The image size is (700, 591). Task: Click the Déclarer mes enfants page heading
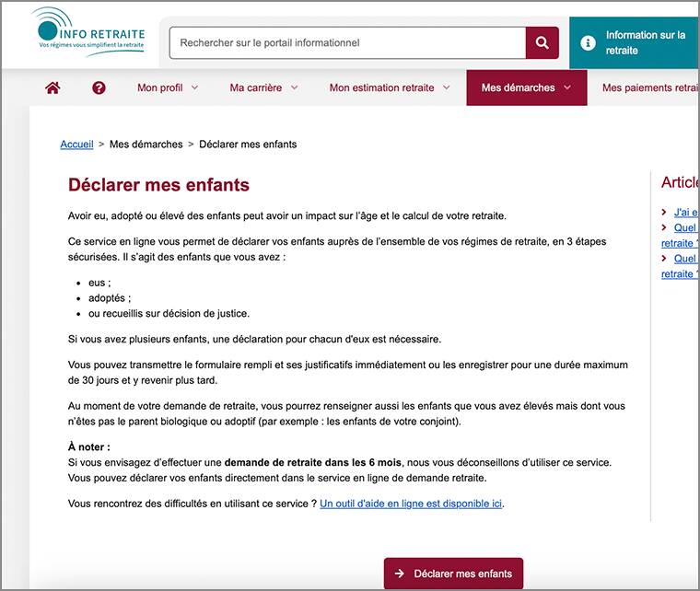pos(158,185)
